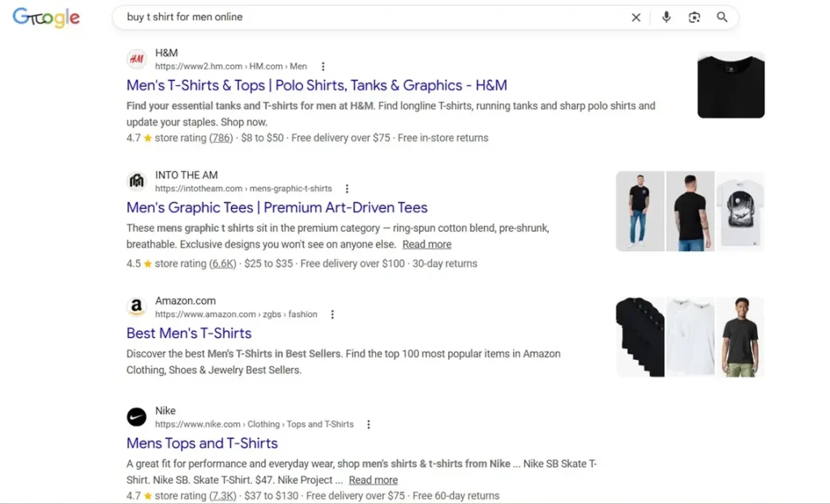Image resolution: width=830 pixels, height=504 pixels.
Task: Open the three-dot menu beside the Amazon result
Action: (332, 314)
